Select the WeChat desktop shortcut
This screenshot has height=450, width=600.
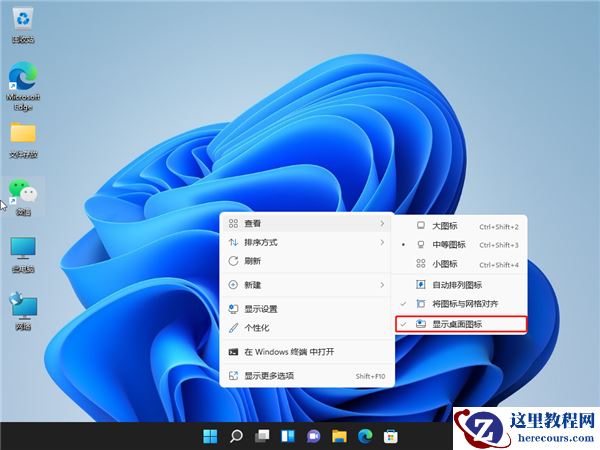[23, 197]
